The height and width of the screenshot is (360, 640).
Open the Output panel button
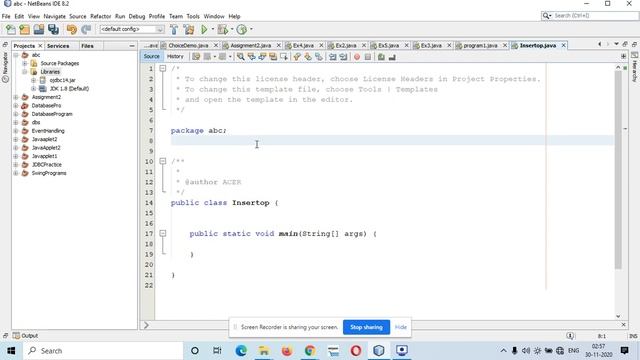pyautogui.click(x=25, y=336)
